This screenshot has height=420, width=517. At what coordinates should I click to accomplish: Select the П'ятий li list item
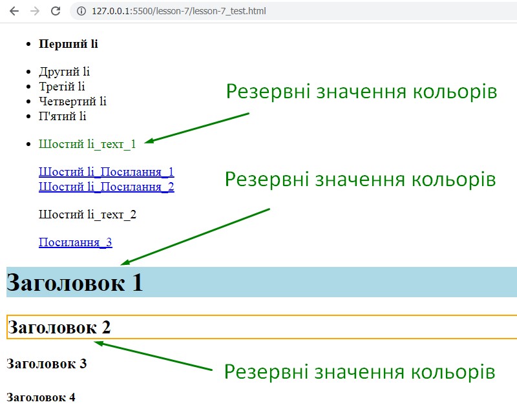(x=62, y=116)
